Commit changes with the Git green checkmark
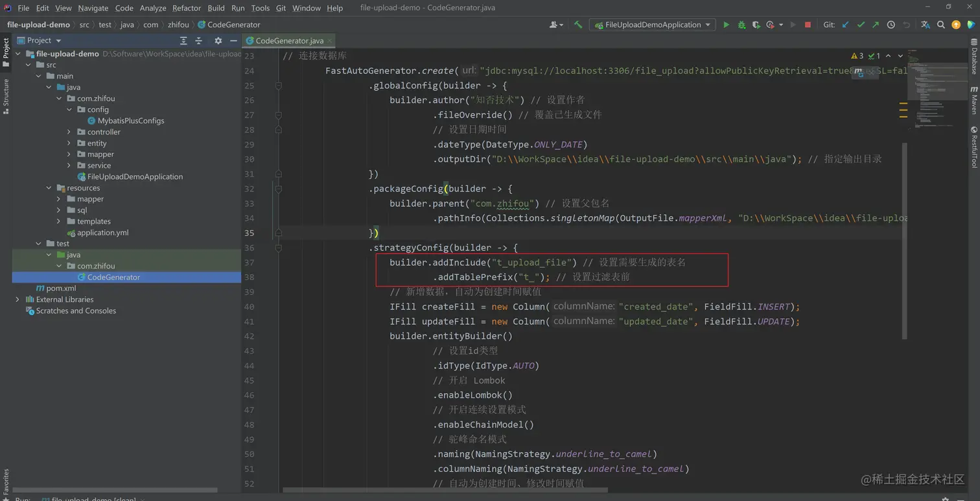This screenshot has width=980, height=501. click(x=861, y=25)
